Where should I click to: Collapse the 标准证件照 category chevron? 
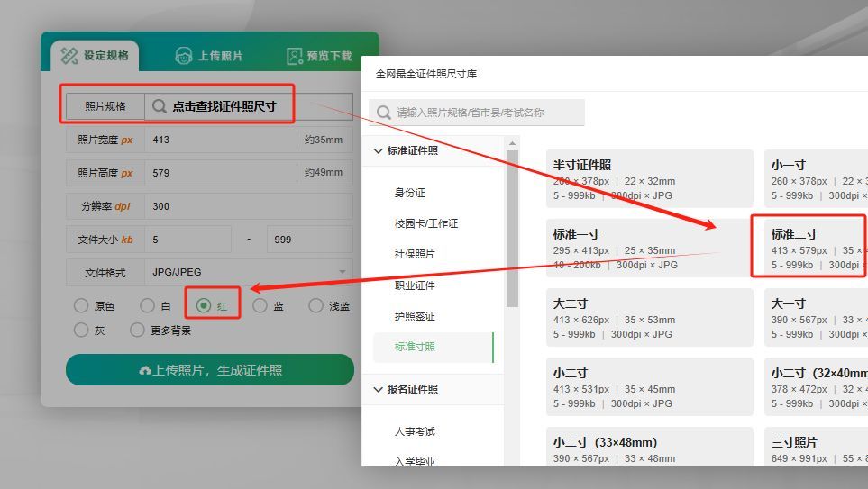[378, 150]
